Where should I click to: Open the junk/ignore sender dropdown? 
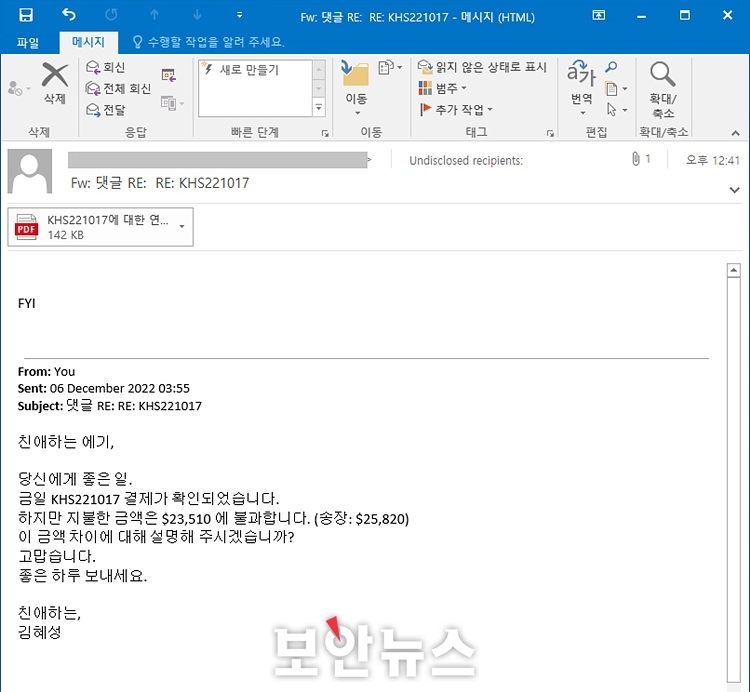tap(19, 88)
